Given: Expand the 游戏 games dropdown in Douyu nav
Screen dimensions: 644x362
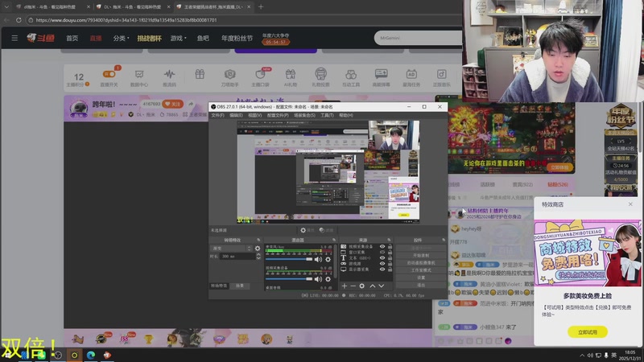Looking at the screenshot, I should click(178, 38).
